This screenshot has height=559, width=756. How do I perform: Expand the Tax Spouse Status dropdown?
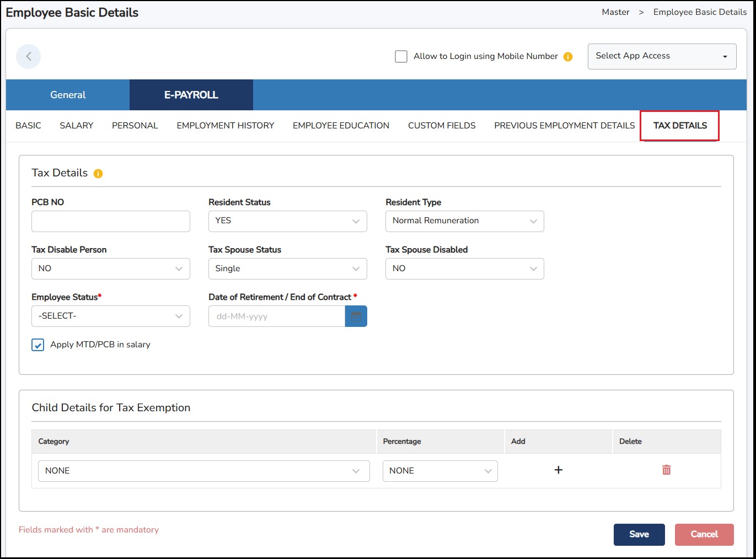coord(287,268)
